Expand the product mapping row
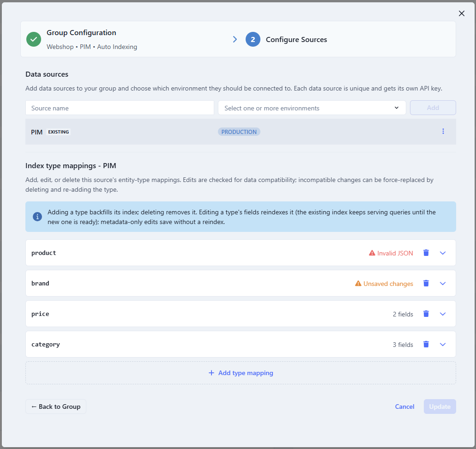The height and width of the screenshot is (449, 476). point(443,253)
